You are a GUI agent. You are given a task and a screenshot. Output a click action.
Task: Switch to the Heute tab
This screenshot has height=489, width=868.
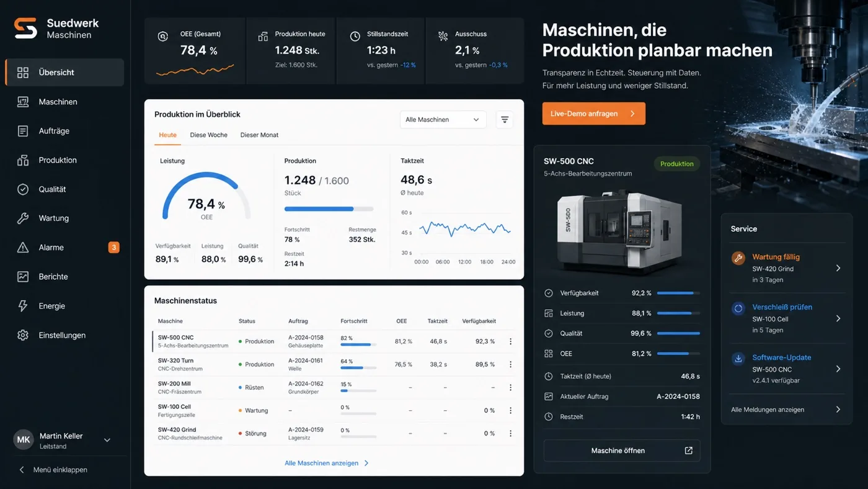coord(167,135)
